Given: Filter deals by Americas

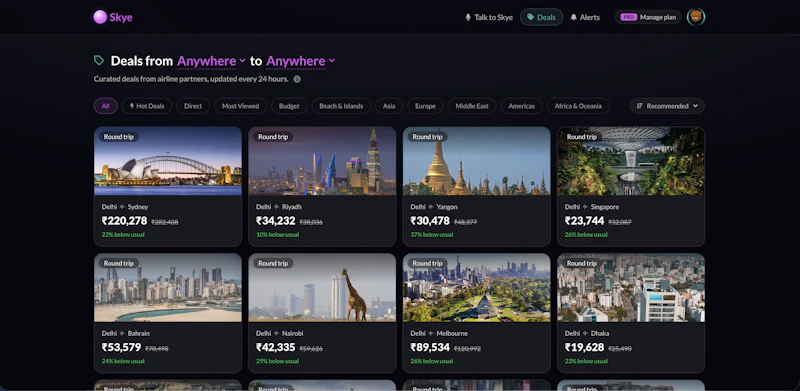Looking at the screenshot, I should coord(521,106).
